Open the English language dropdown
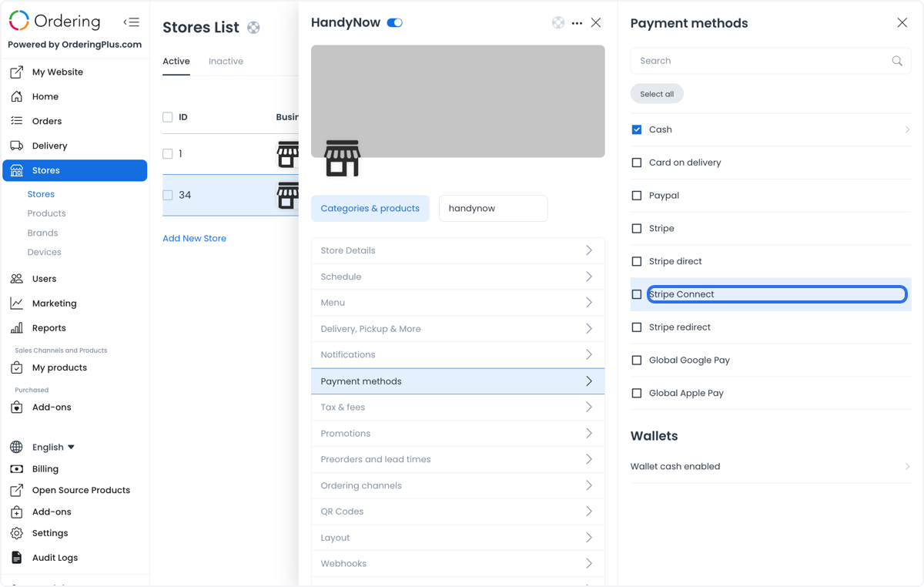This screenshot has height=587, width=924. point(53,447)
